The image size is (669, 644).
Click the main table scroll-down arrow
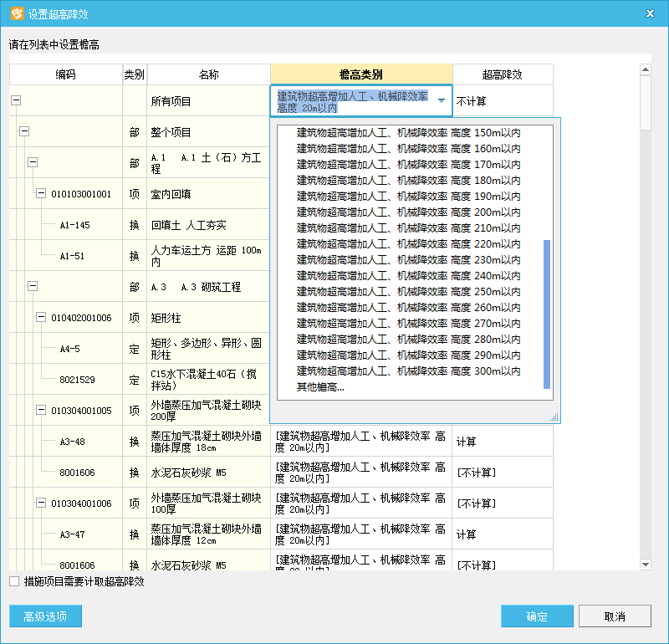point(646,565)
